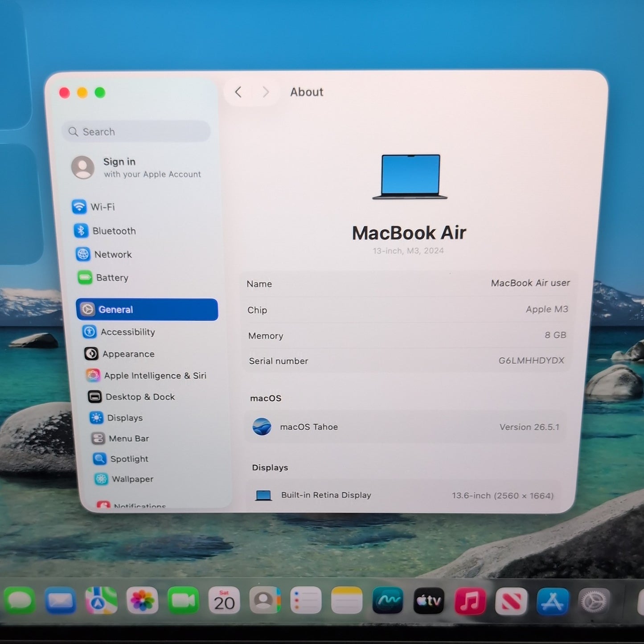This screenshot has width=644, height=644.
Task: Open Photos from the Dock
Action: [142, 600]
